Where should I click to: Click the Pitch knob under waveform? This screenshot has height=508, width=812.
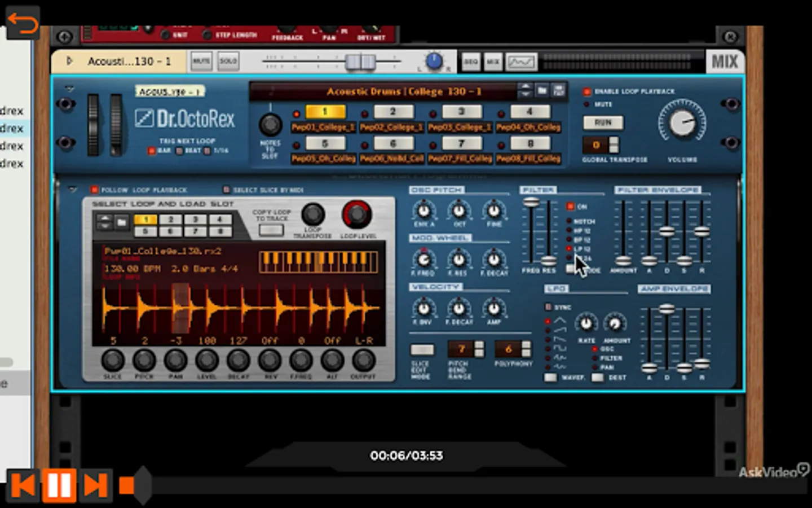144,360
